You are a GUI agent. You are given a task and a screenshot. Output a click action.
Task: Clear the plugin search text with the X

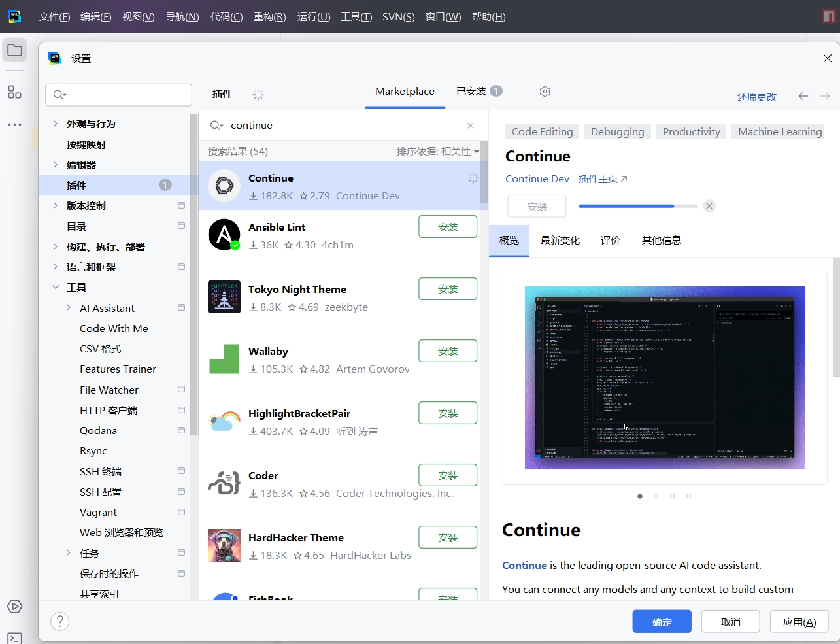pyautogui.click(x=471, y=126)
